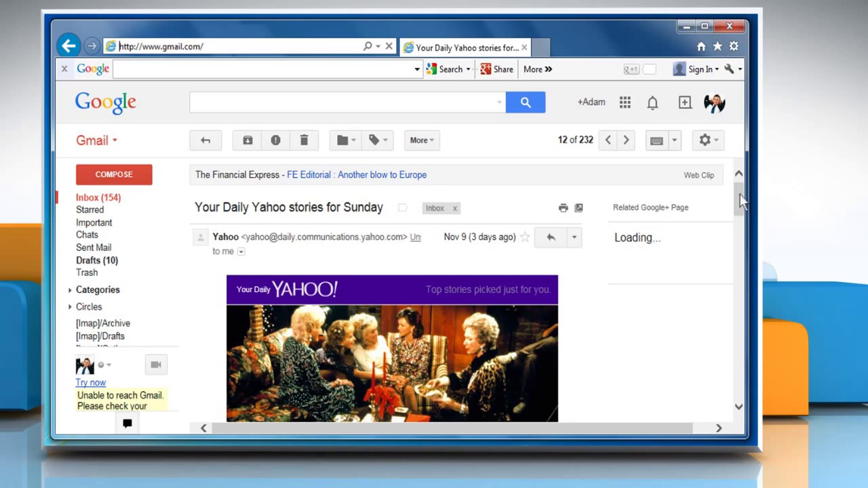Open Favorites star icon in browser
Image resolution: width=868 pixels, height=488 pixels.
click(x=717, y=46)
